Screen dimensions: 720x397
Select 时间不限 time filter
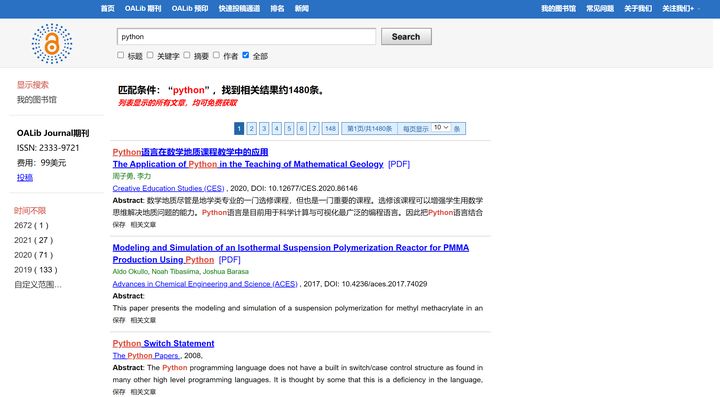[x=30, y=211]
